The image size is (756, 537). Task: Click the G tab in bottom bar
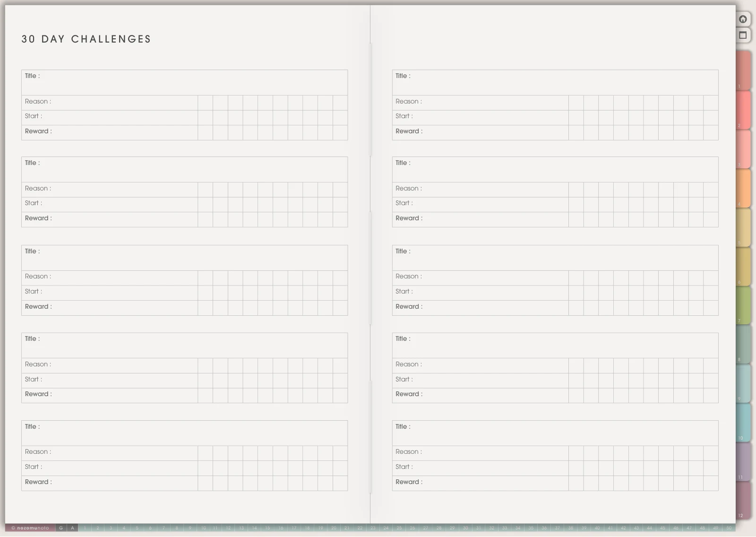coord(61,528)
